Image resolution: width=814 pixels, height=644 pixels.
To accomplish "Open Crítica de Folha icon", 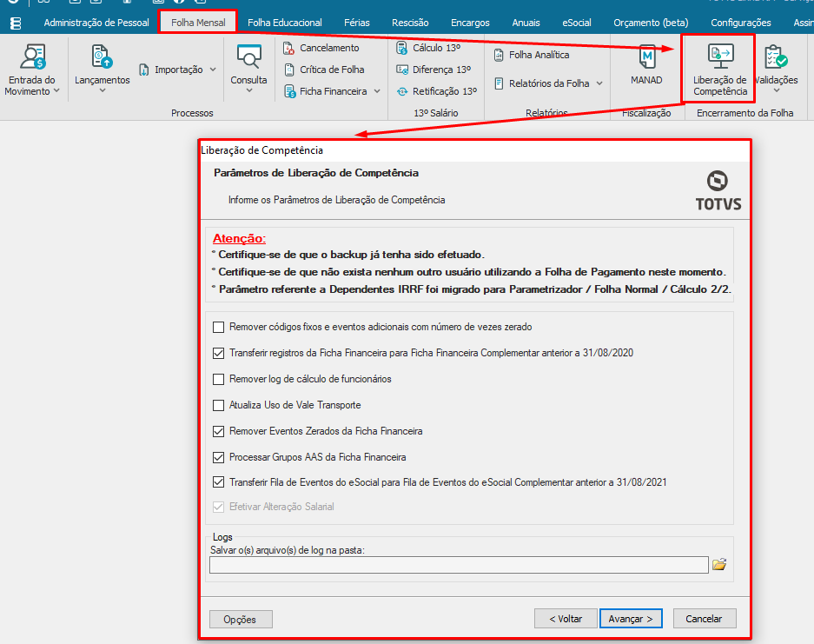I will pyautogui.click(x=289, y=70).
